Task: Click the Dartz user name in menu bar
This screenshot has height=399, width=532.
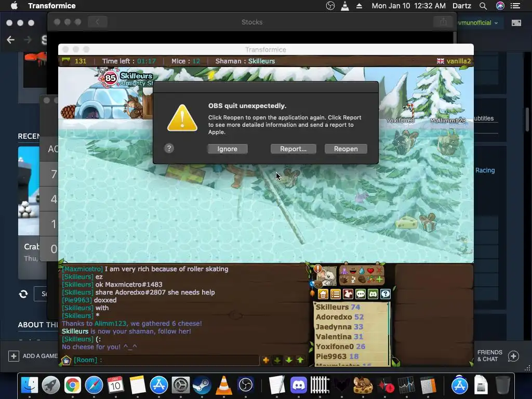Action: [x=462, y=6]
